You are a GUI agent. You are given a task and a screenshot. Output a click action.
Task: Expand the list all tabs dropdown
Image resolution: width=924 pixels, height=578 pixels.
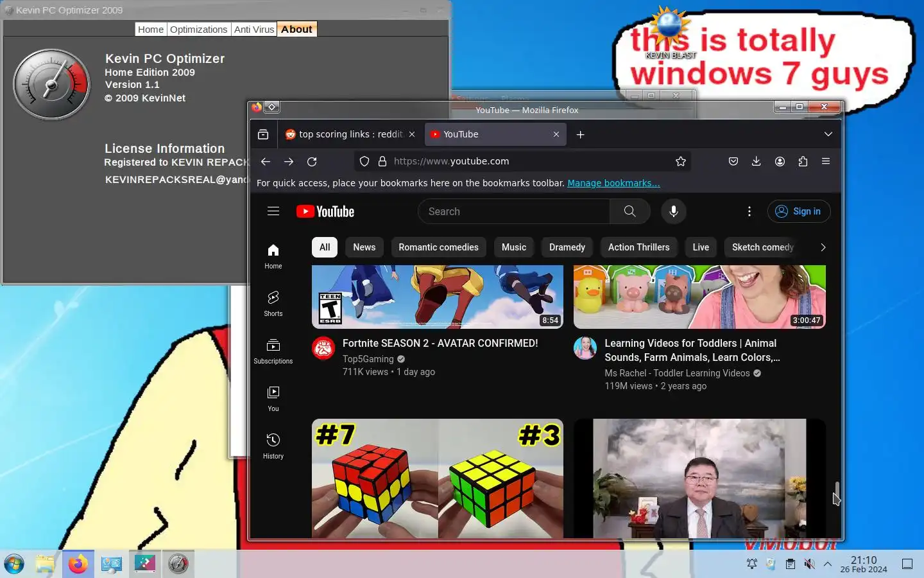coord(828,134)
